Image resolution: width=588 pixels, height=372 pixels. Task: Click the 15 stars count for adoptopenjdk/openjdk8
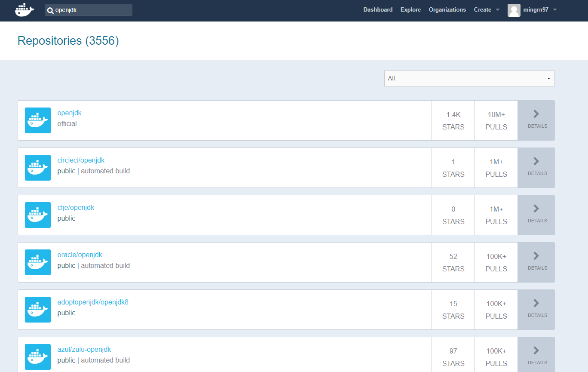[x=453, y=304]
